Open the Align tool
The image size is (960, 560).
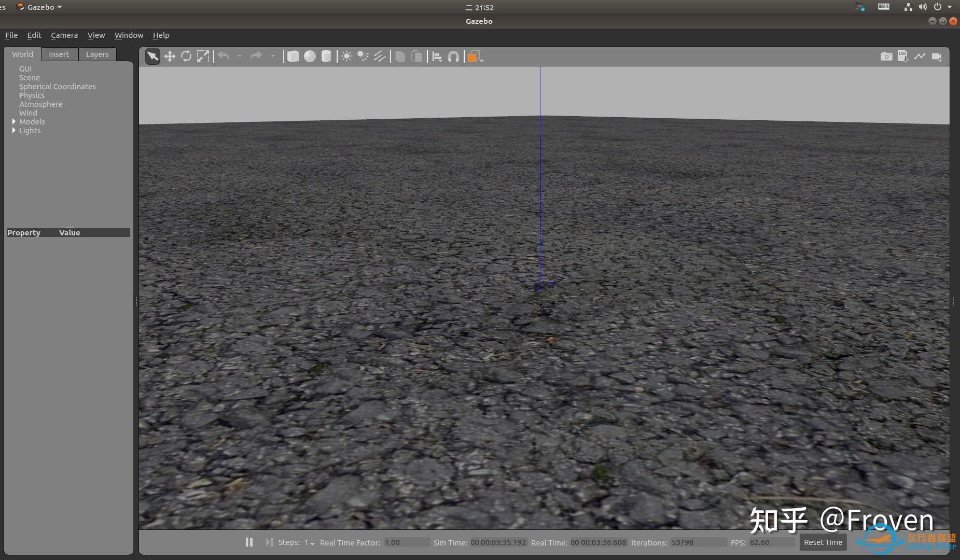pos(437,57)
